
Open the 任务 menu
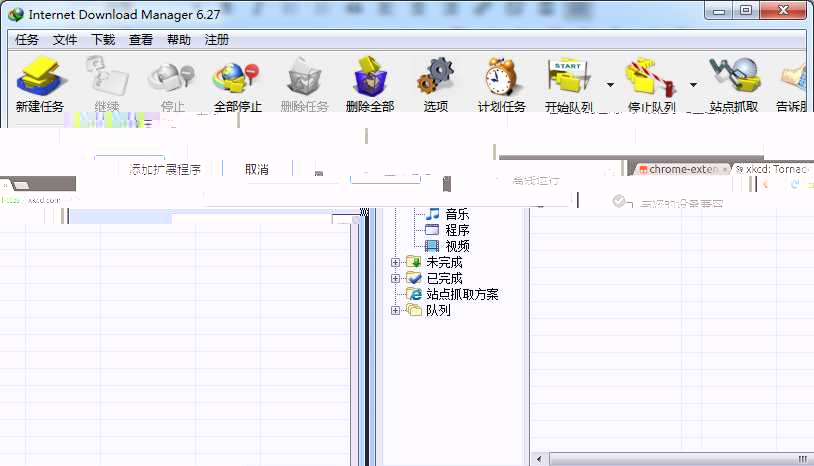(26, 40)
